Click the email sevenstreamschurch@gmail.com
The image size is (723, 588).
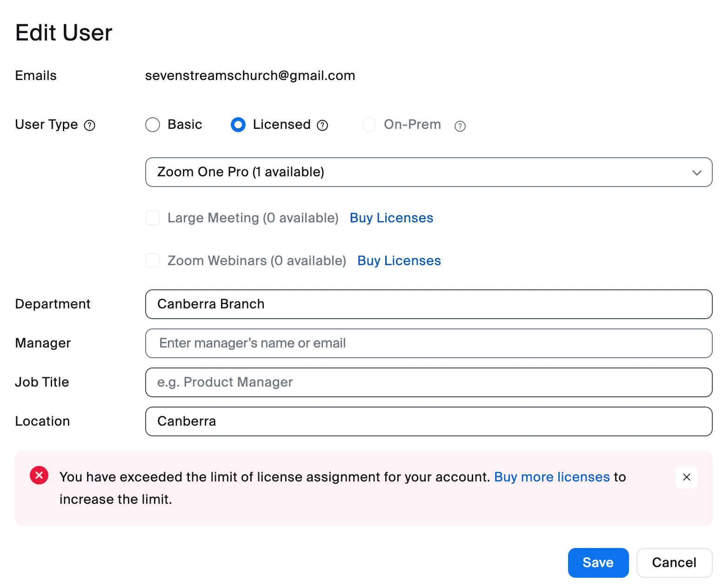250,75
